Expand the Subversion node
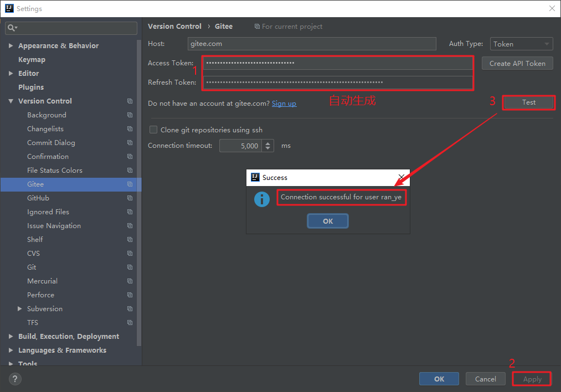561x392 pixels. tap(20, 308)
